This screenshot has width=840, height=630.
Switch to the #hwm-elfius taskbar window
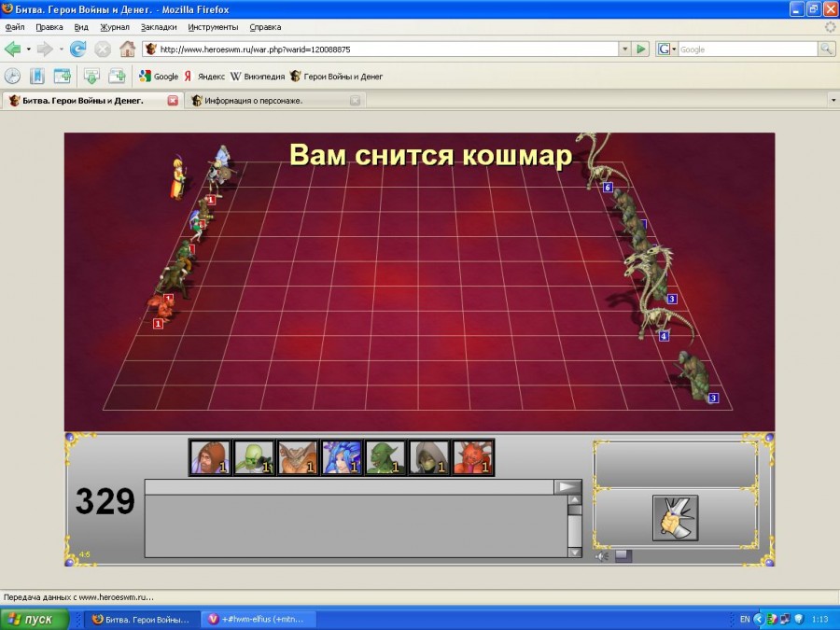(259, 620)
